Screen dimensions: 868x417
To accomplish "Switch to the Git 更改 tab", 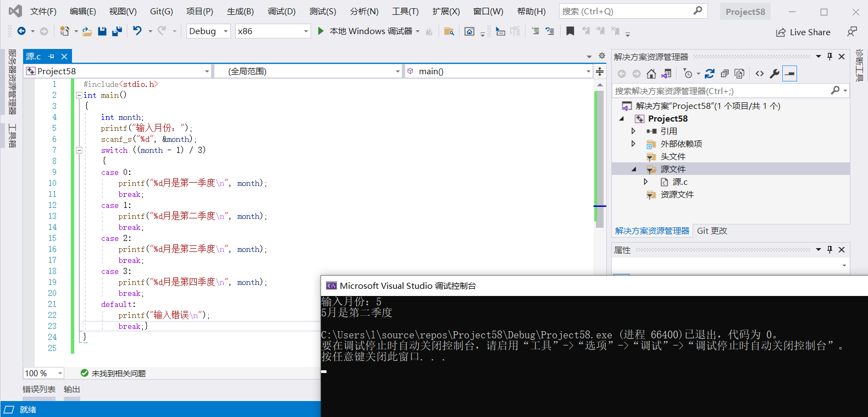I will tap(712, 231).
